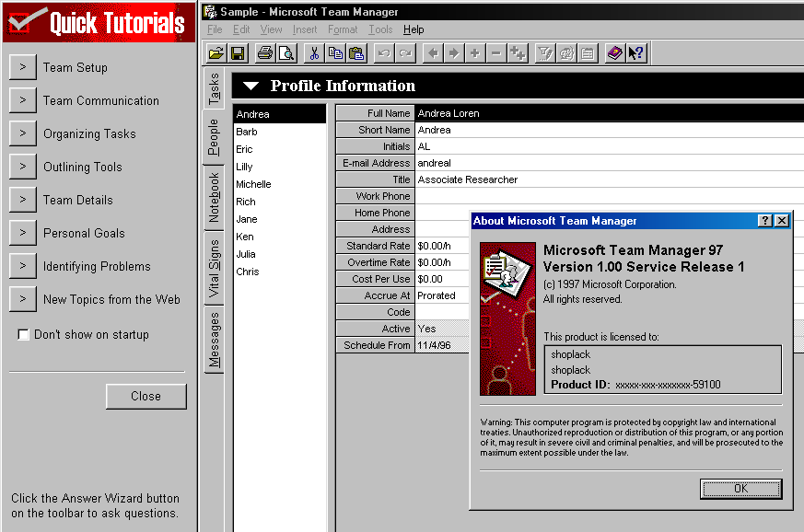The height and width of the screenshot is (532, 804).
Task: Close the Quick Tutorials panel with Close button
Action: (146, 396)
